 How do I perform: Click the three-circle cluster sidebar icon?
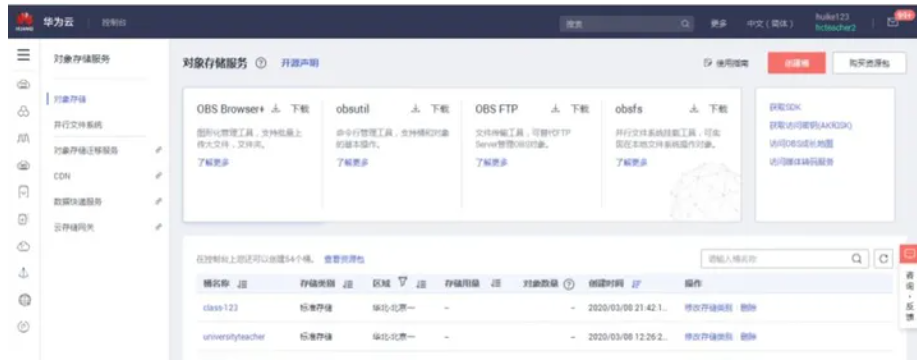(x=23, y=112)
